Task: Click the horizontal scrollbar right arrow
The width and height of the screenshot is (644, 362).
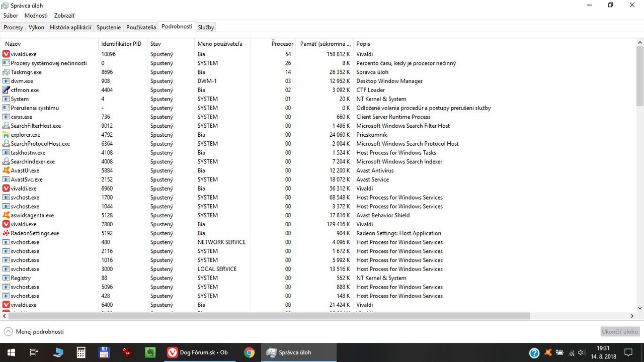Action: [632, 316]
